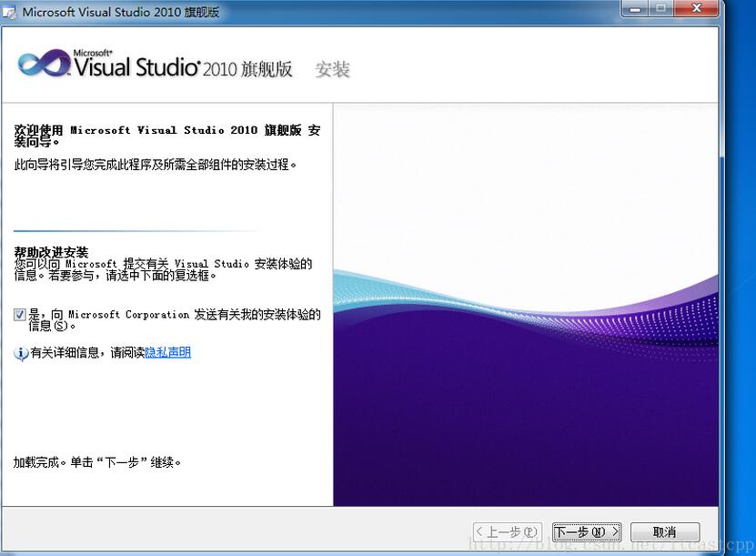Click the welcome heading 欢迎使用 Microsoft Visual Studio 2010
Viewport: 756px width, 556px height.
167,136
